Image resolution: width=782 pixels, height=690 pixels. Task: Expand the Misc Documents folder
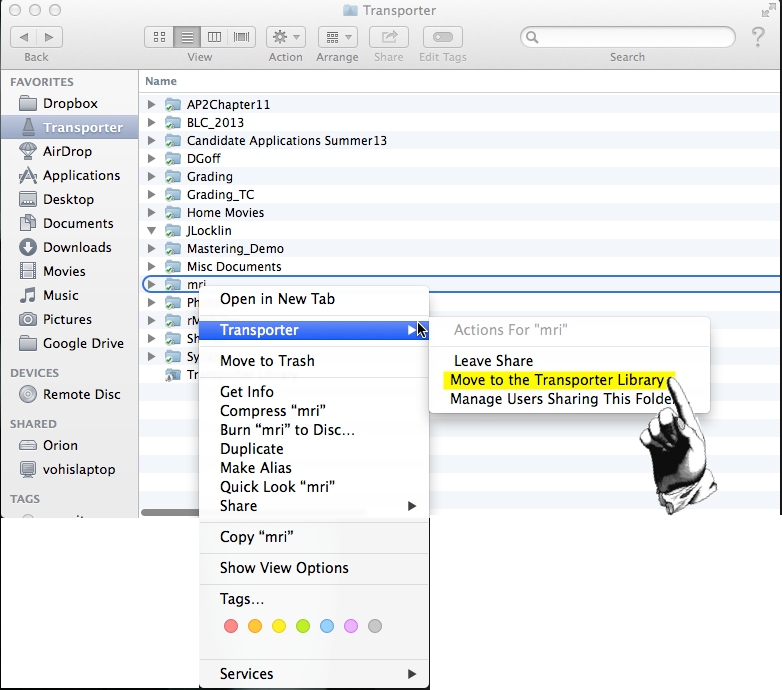click(151, 266)
